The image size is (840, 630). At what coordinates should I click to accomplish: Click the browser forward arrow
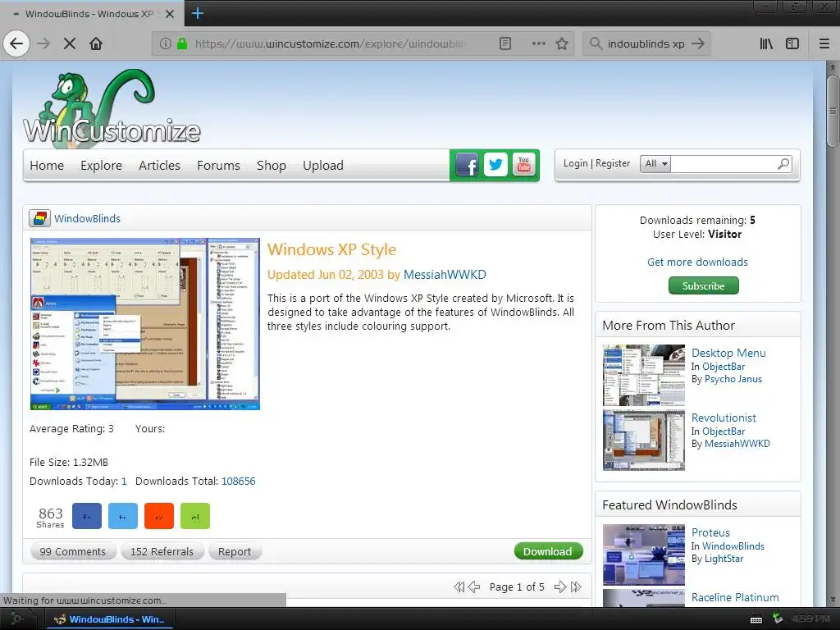point(43,43)
